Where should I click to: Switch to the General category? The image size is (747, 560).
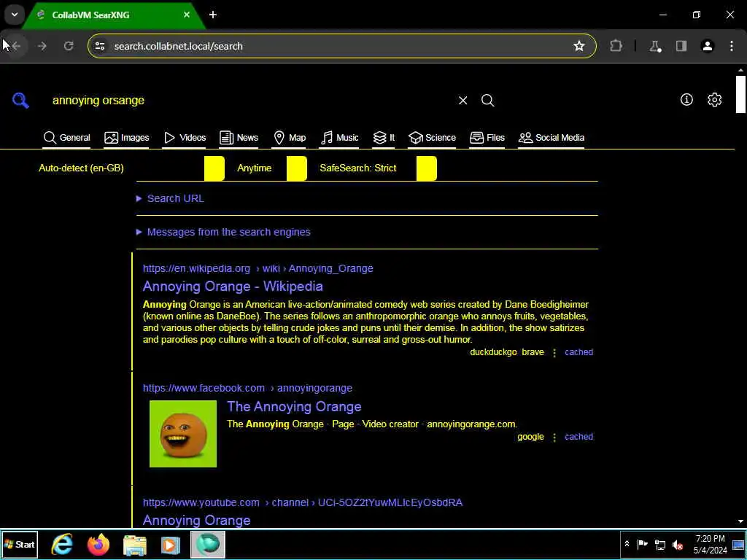(66, 138)
